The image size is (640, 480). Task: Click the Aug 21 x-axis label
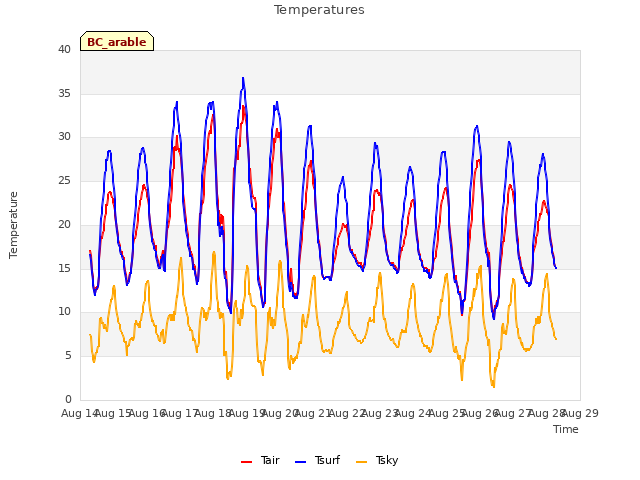[x=313, y=413]
